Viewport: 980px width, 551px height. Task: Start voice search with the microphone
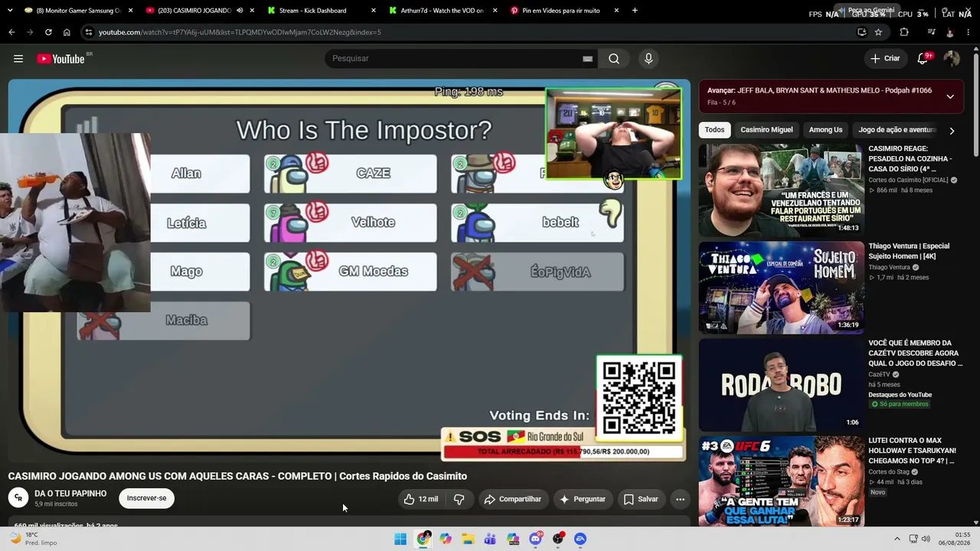[648, 59]
